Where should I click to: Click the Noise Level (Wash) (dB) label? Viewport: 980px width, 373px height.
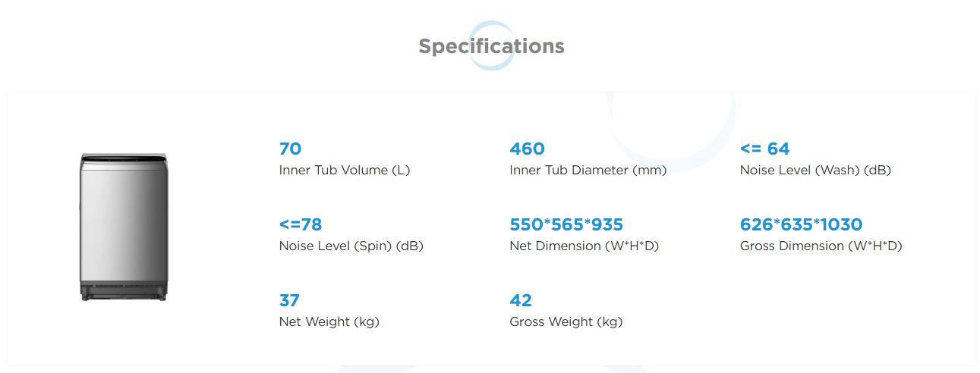(815, 171)
